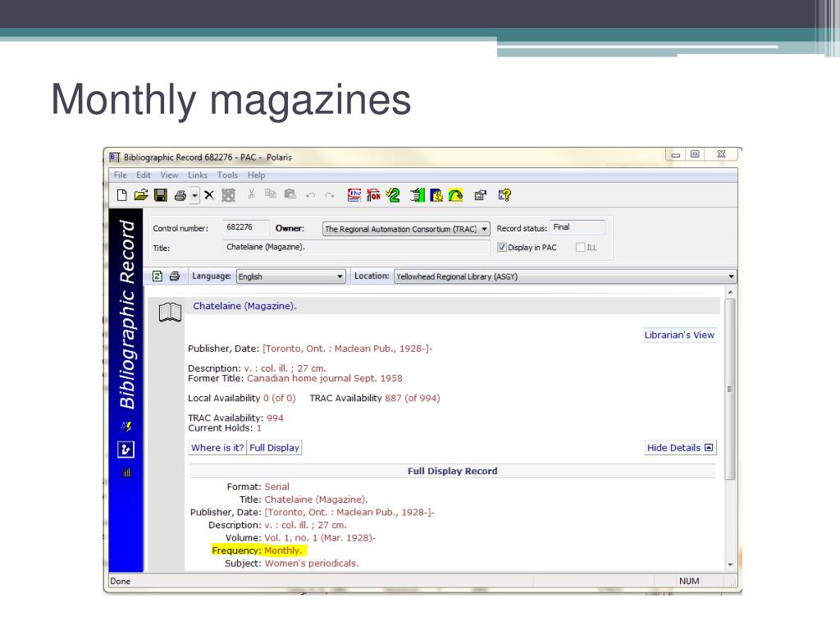Click the bar chart icon in sidebar
Screen dimensions: 840x630
click(x=126, y=472)
